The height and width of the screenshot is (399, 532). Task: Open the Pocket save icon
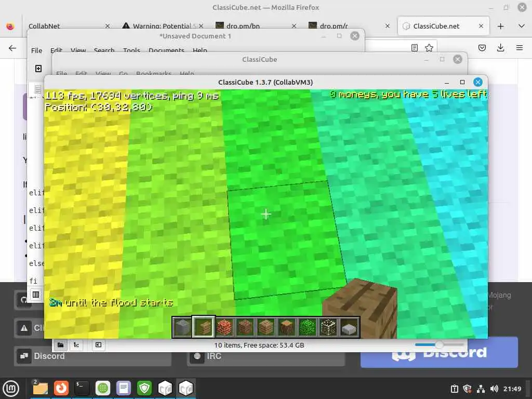click(482, 48)
